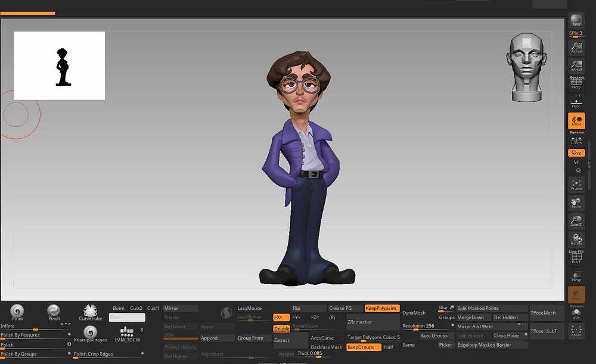Image resolution: width=596 pixels, height=364 pixels.
Task: Toggle the Floor grid icon
Action: tap(576, 103)
